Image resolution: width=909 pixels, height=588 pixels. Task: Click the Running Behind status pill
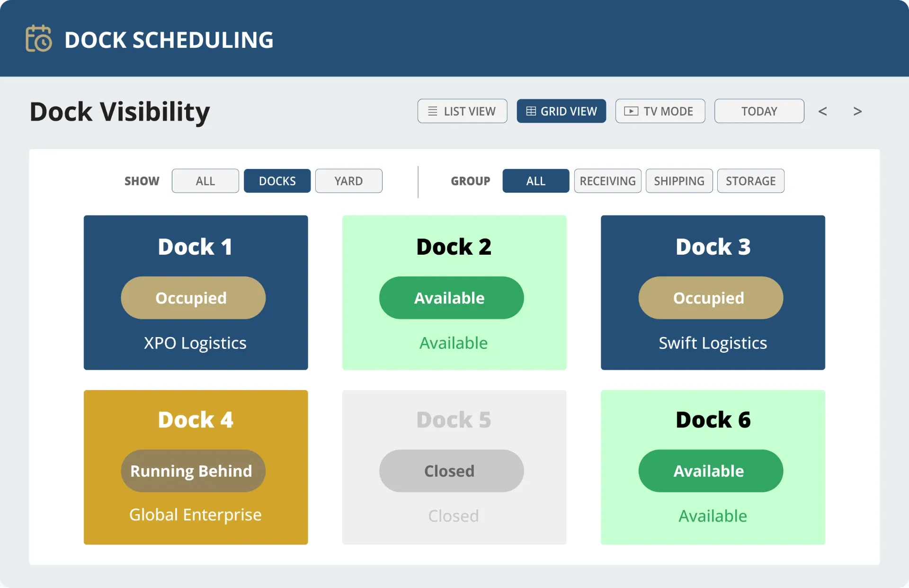point(193,471)
